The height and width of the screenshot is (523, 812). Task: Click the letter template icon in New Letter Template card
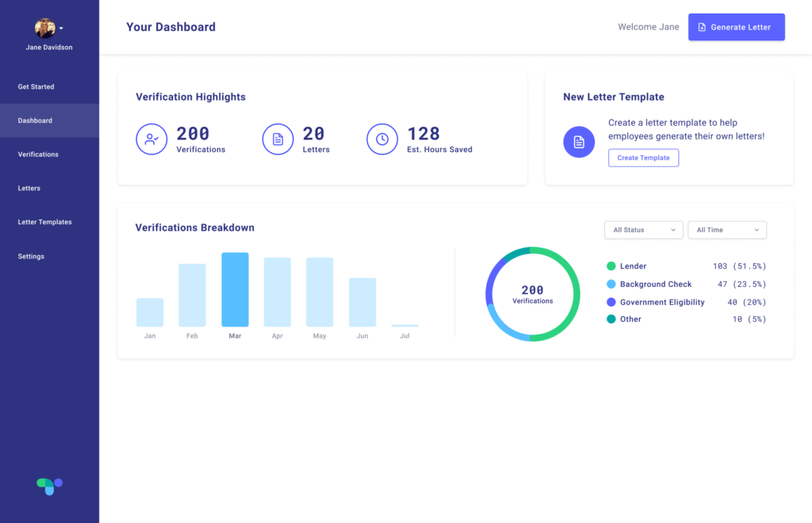tap(578, 141)
